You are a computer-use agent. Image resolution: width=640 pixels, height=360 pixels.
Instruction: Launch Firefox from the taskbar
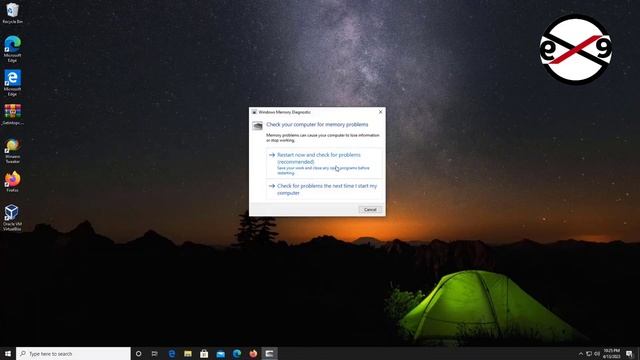coord(253,353)
